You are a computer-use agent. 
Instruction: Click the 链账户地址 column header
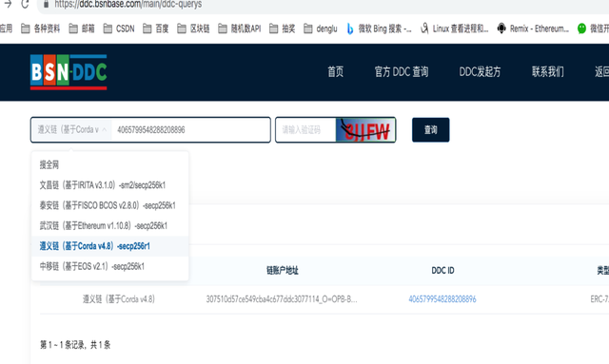(x=283, y=271)
